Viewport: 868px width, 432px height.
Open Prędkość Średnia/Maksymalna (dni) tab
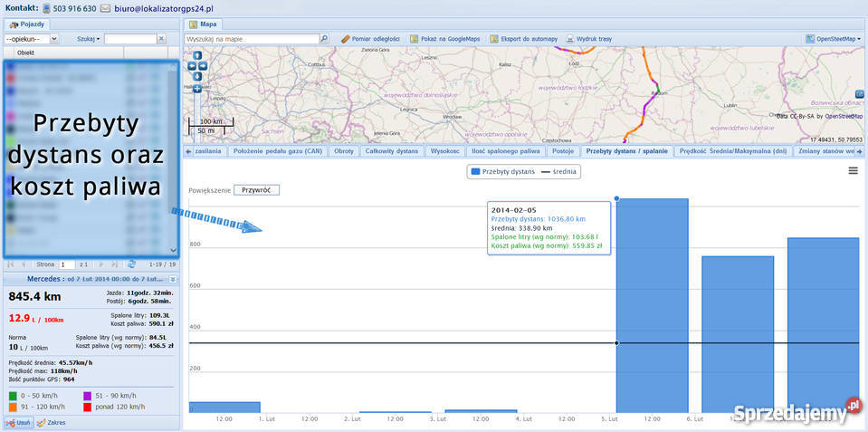pyautogui.click(x=733, y=150)
